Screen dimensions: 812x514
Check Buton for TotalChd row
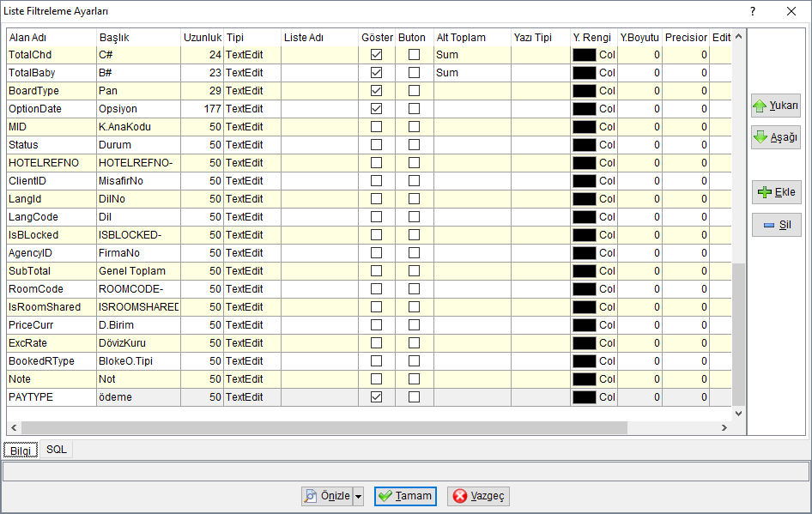[414, 54]
